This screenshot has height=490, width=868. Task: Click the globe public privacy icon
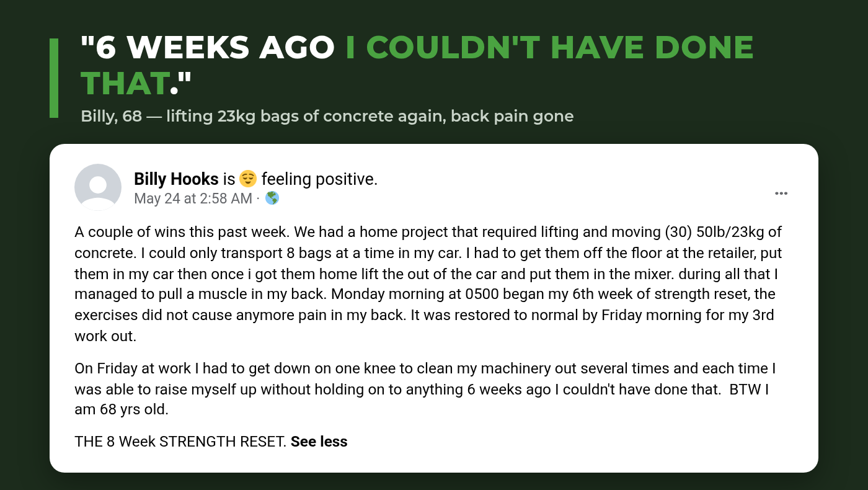(x=272, y=198)
